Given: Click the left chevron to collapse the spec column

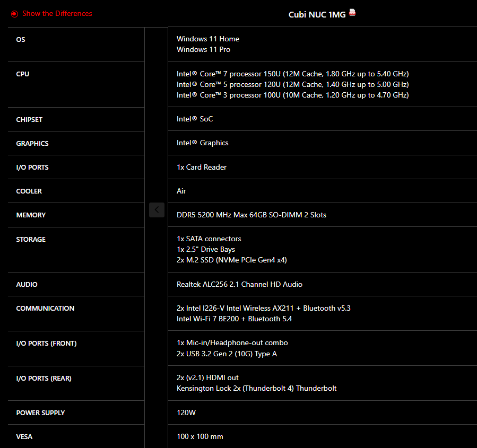Looking at the screenshot, I should [157, 210].
